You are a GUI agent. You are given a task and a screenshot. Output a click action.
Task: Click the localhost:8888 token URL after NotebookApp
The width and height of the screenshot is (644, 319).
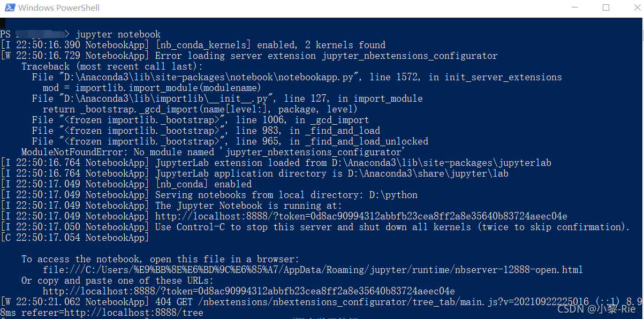[x=361, y=216]
